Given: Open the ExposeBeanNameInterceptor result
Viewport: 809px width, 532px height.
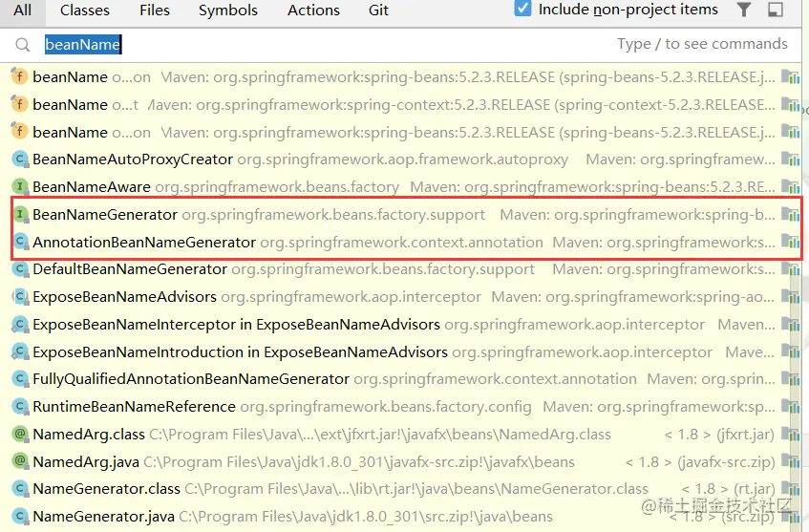Looking at the screenshot, I should (400, 324).
